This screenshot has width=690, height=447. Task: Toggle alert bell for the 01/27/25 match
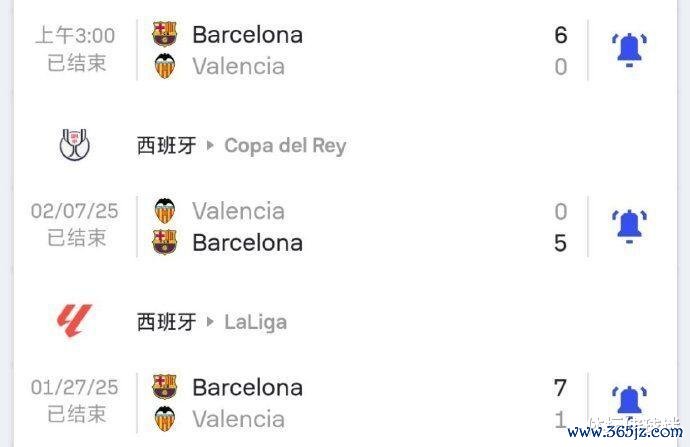tap(629, 400)
